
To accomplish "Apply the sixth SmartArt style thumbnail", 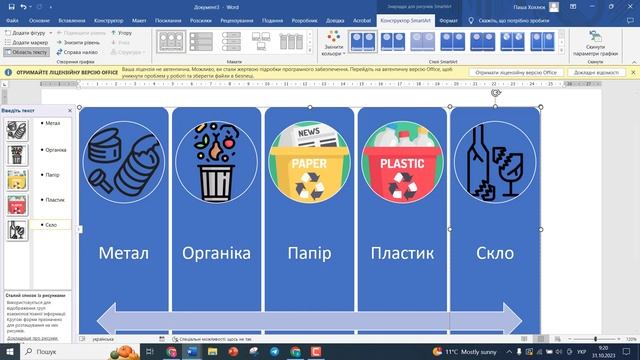I will pos(513,42).
